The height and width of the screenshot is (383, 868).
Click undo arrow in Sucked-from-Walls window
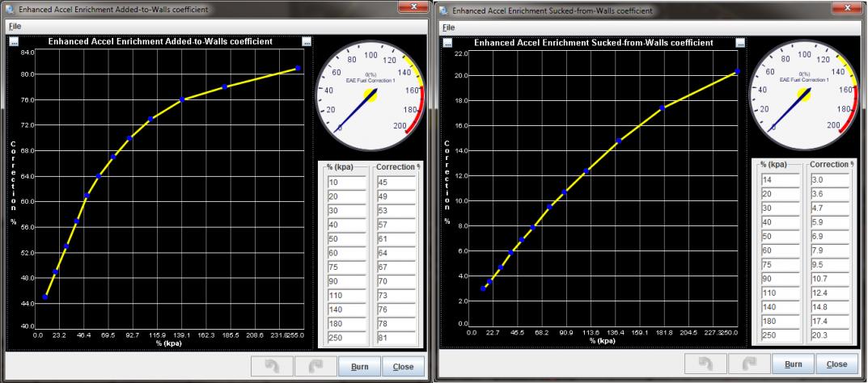click(704, 364)
